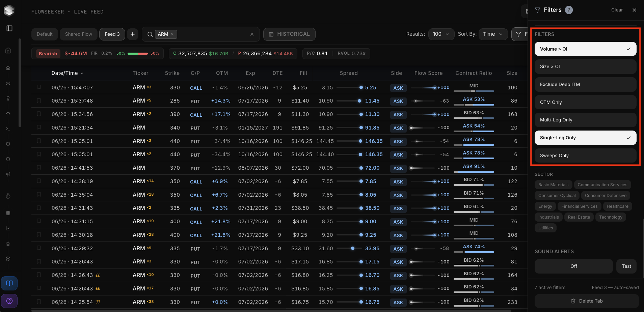Click the Bearish sentiment badge
644x312 pixels.
48,54
